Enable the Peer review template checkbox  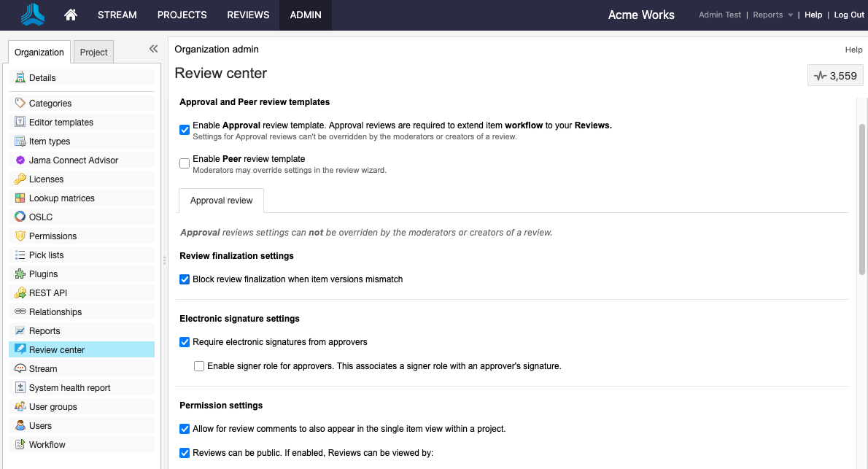pos(185,163)
